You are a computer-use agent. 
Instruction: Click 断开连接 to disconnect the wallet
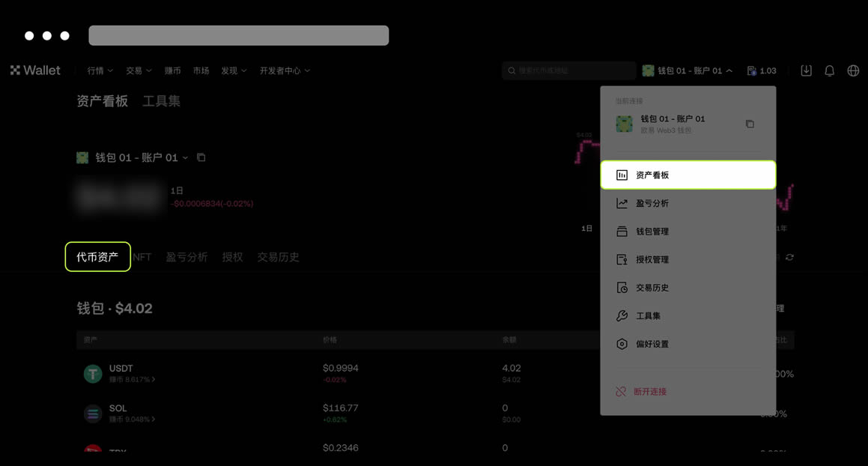point(649,390)
